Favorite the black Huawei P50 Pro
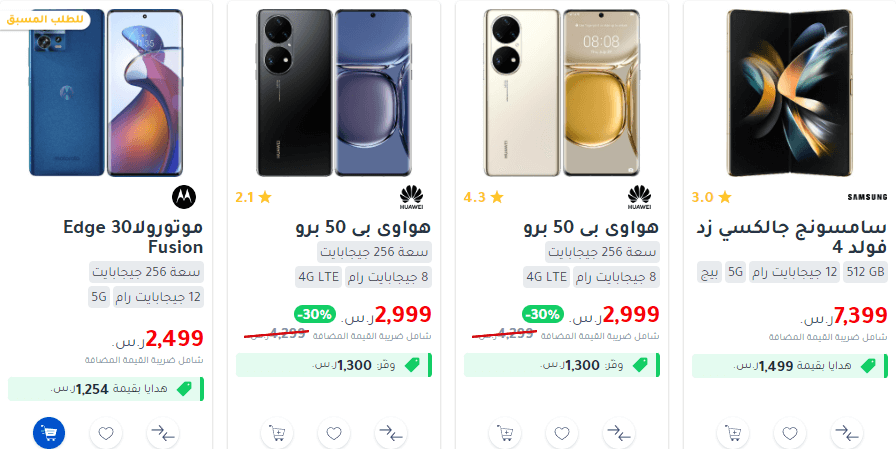 click(334, 433)
